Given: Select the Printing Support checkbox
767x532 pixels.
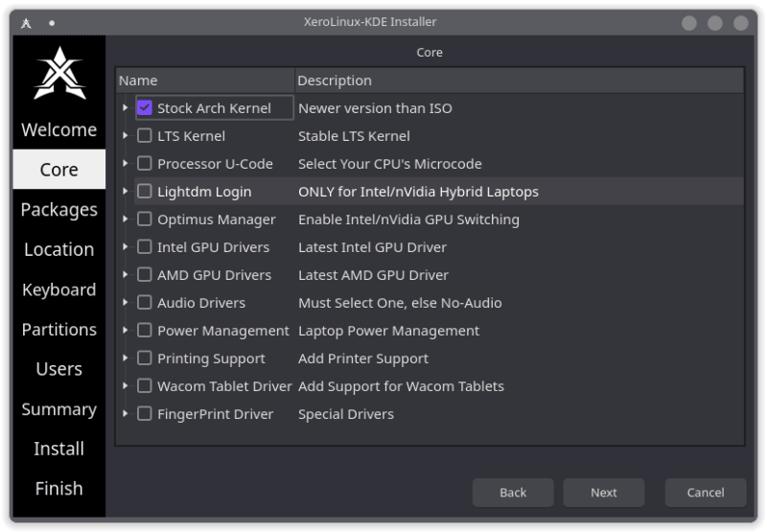Looking at the screenshot, I should pyautogui.click(x=145, y=359).
